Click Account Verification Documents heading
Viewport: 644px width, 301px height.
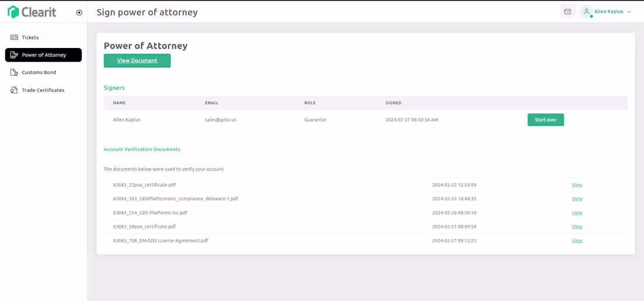coord(142,149)
